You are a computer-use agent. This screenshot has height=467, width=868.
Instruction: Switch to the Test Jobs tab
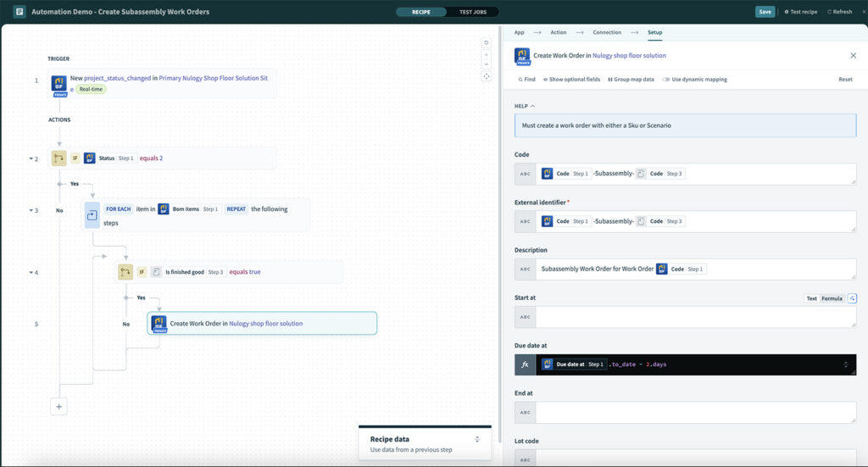tap(472, 12)
